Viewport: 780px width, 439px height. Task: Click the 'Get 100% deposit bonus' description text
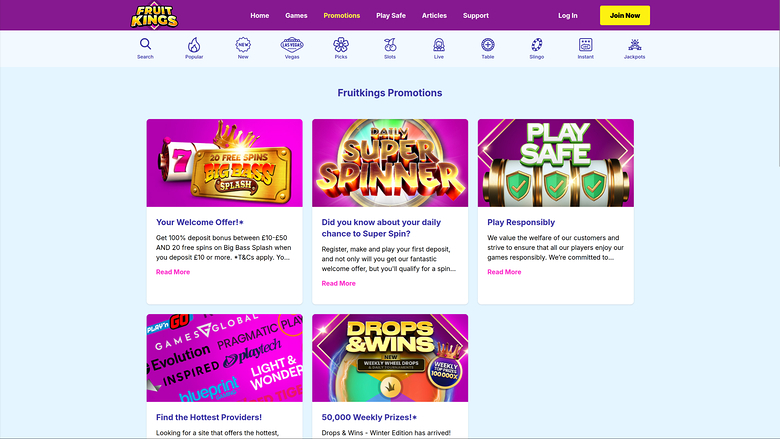[224, 248]
